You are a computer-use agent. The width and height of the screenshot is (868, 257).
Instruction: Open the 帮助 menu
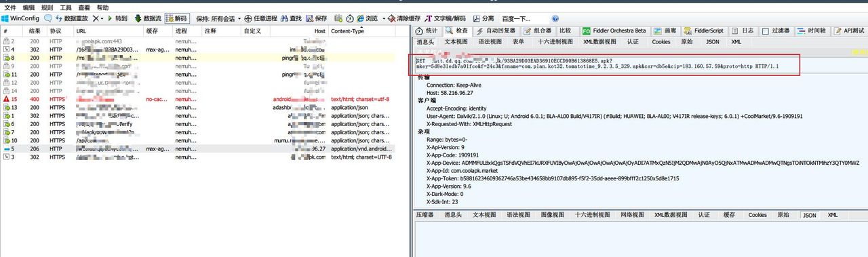pyautogui.click(x=102, y=7)
